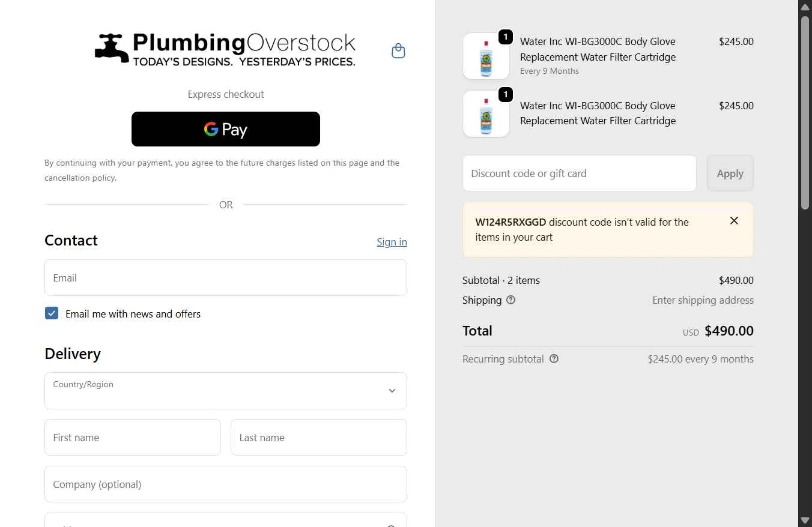Open the shopping bag cart icon

(x=398, y=51)
